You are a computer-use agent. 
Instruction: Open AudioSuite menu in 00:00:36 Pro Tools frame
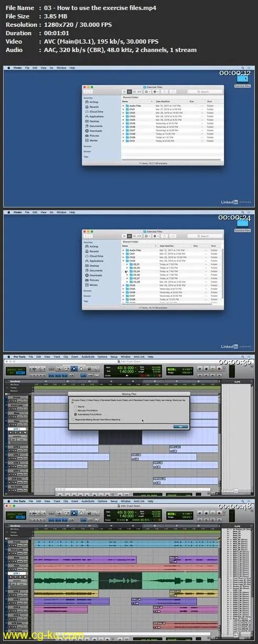click(x=88, y=357)
